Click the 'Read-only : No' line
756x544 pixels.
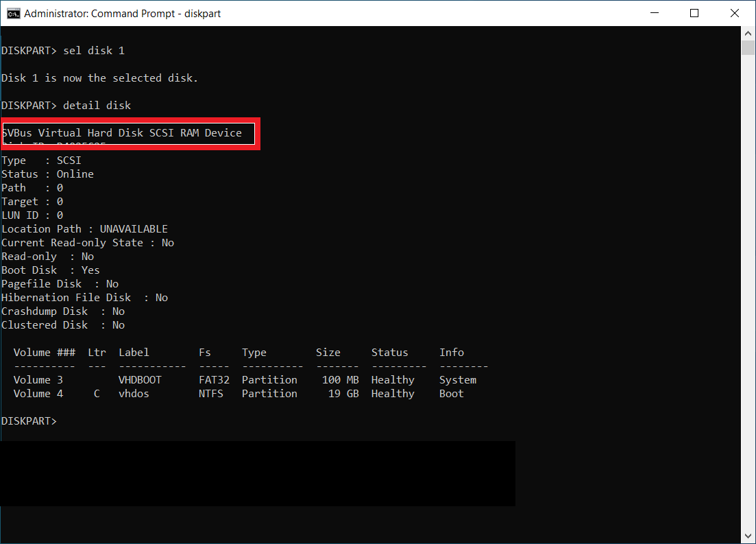coord(47,257)
